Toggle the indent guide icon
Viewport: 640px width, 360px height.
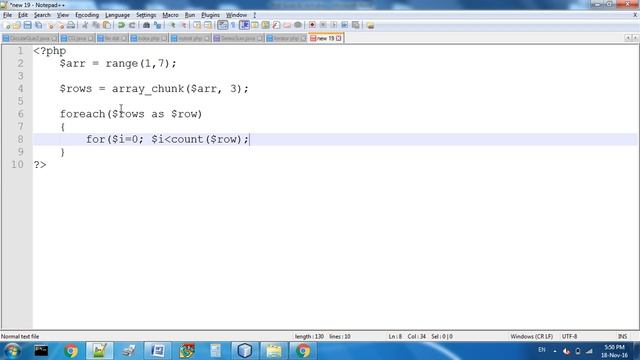tap(244, 25)
